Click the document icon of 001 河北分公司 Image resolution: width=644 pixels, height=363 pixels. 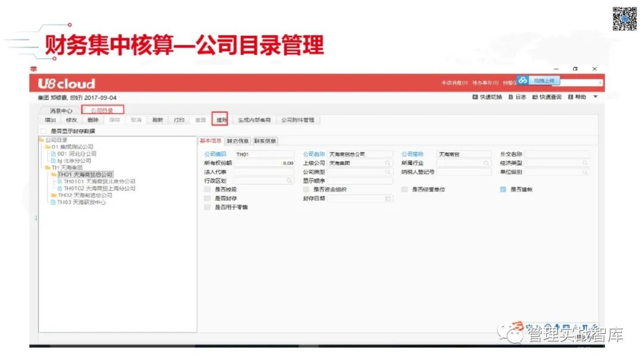pyautogui.click(x=54, y=154)
